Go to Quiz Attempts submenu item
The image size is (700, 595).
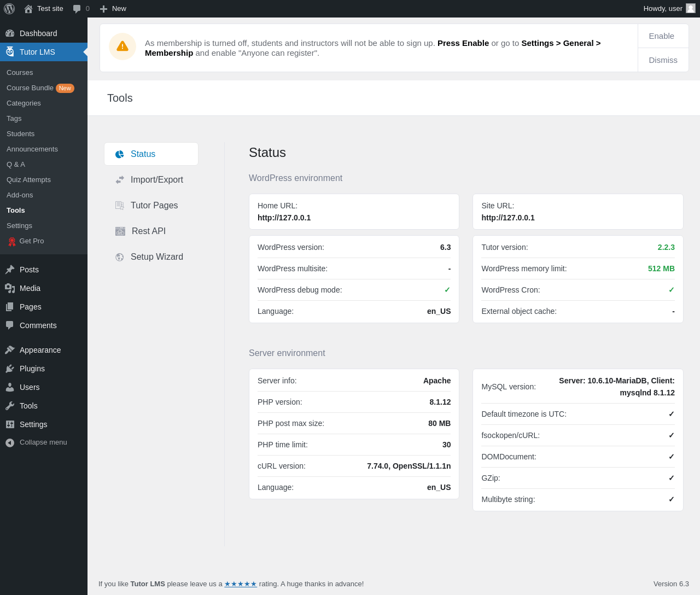28,180
